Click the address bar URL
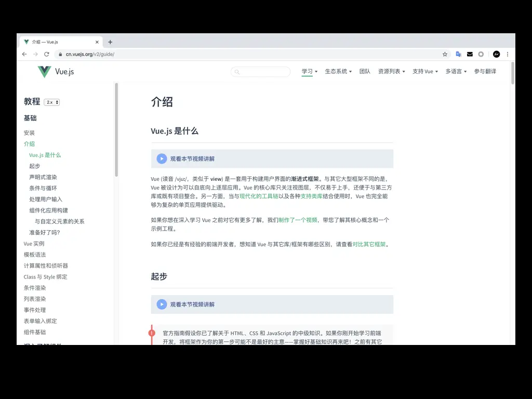The height and width of the screenshot is (399, 532). pos(90,54)
